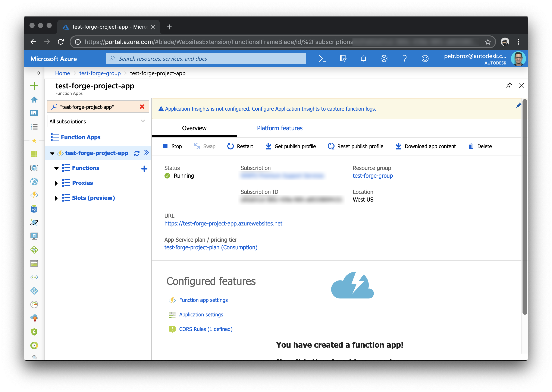Click the feedback smiley icon
The width and height of the screenshot is (552, 392).
click(425, 59)
